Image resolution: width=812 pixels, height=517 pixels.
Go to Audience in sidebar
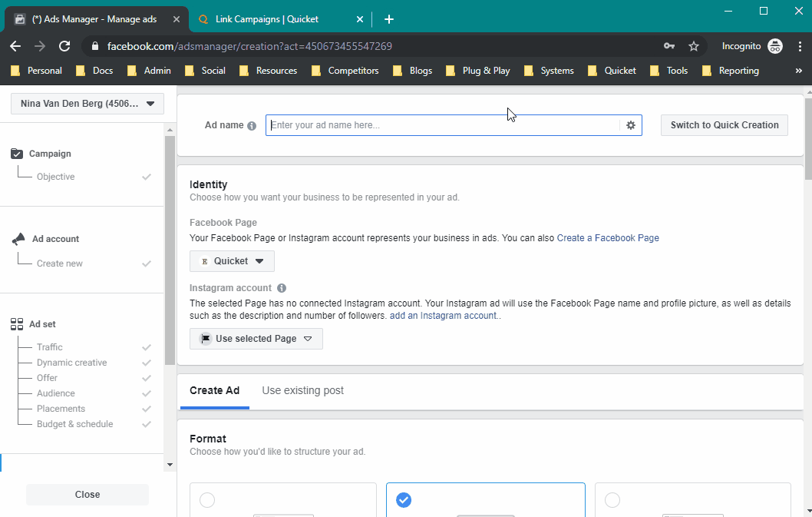(x=56, y=393)
